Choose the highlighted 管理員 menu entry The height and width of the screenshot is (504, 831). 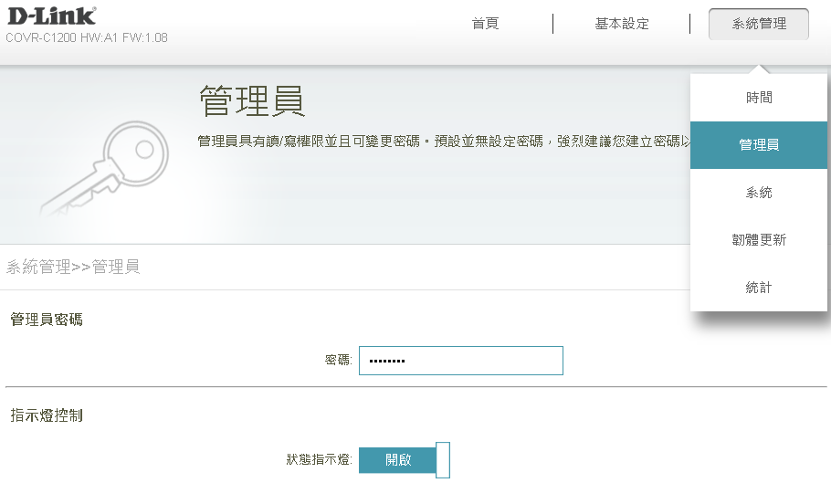(x=758, y=145)
